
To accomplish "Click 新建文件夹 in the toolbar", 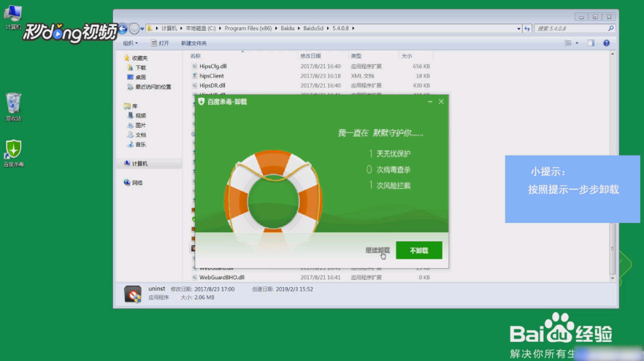I will 193,43.
